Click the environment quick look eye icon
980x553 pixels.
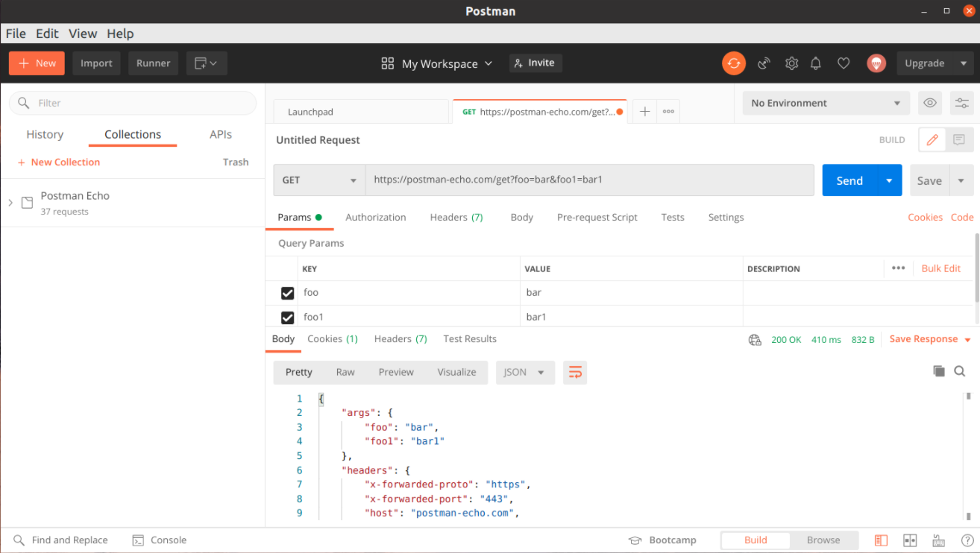click(929, 103)
